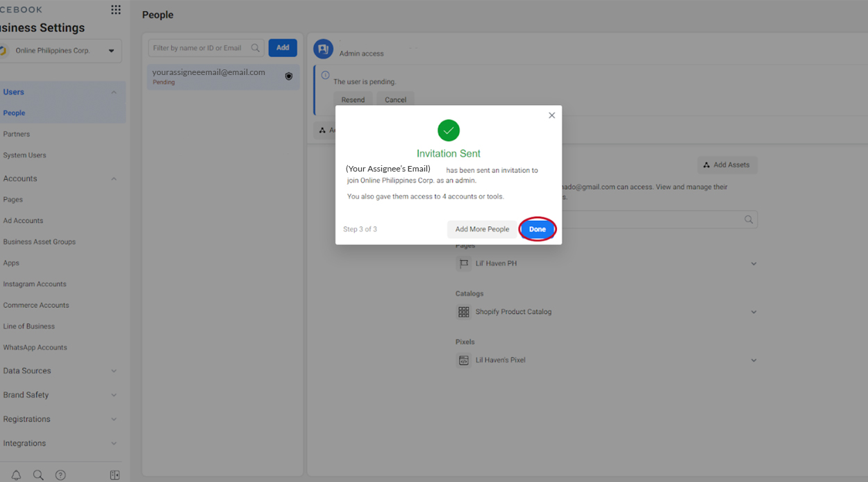
Task: Expand the Integrations section
Action: click(x=114, y=444)
